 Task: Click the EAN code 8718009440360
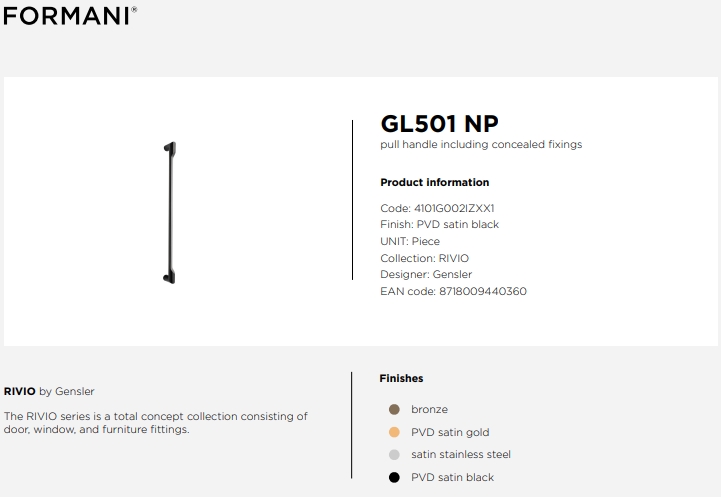(x=483, y=291)
